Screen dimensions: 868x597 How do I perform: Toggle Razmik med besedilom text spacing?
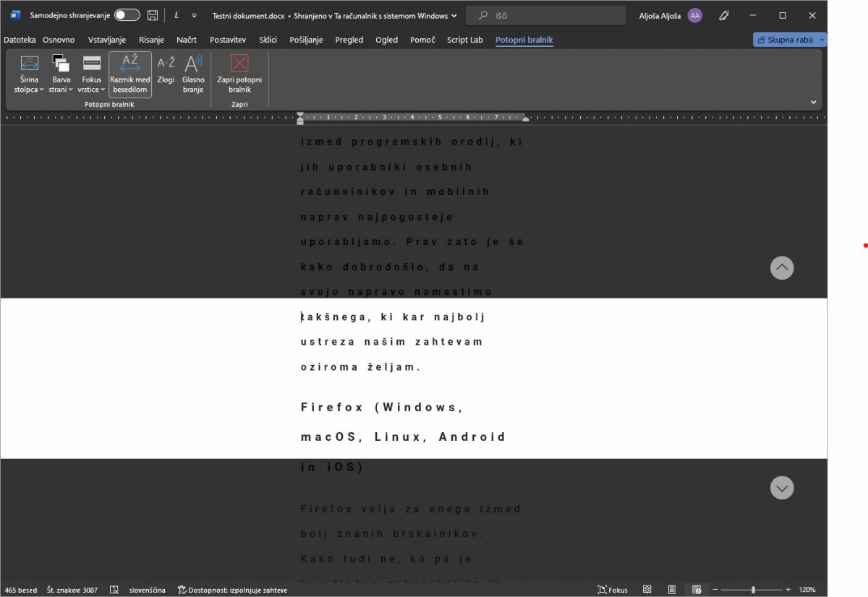click(130, 74)
